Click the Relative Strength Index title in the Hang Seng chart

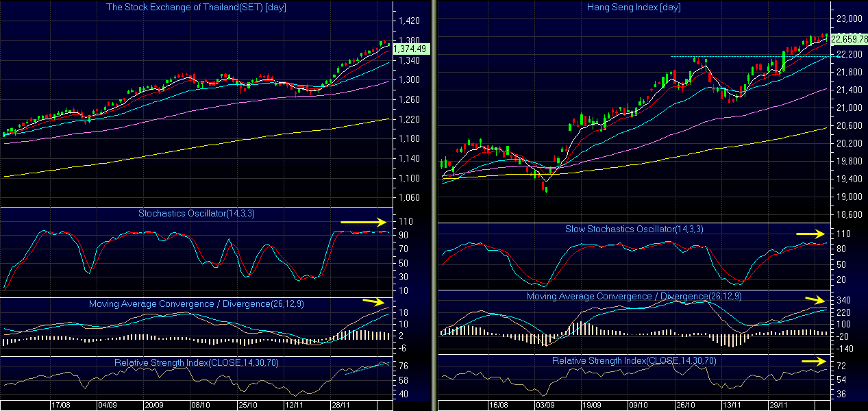point(634,360)
